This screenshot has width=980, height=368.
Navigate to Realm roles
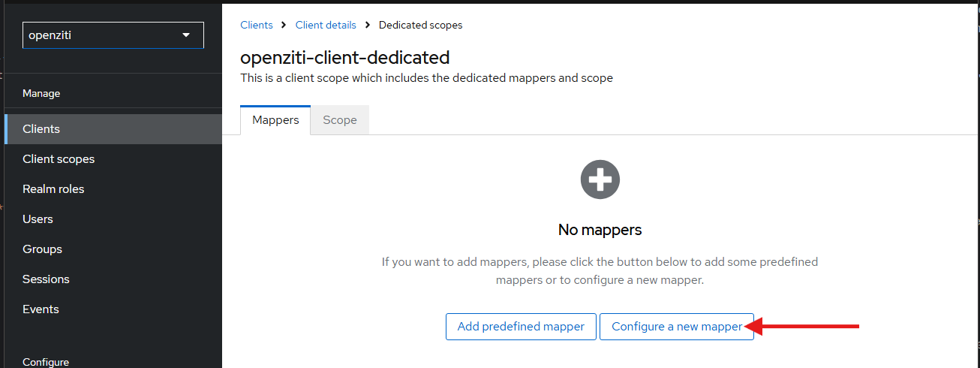pos(53,189)
